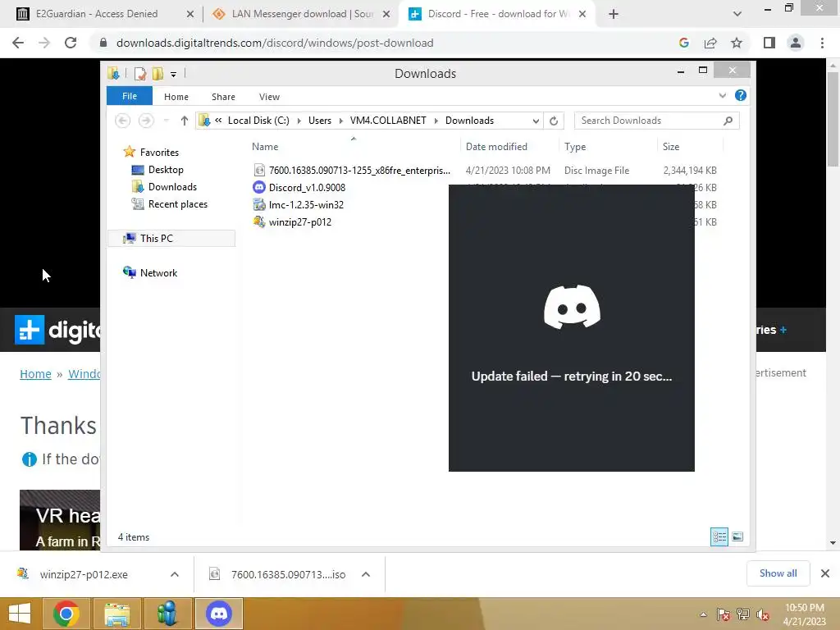This screenshot has height=630, width=840.
Task: Open address bar history dropdown
Action: click(536, 121)
